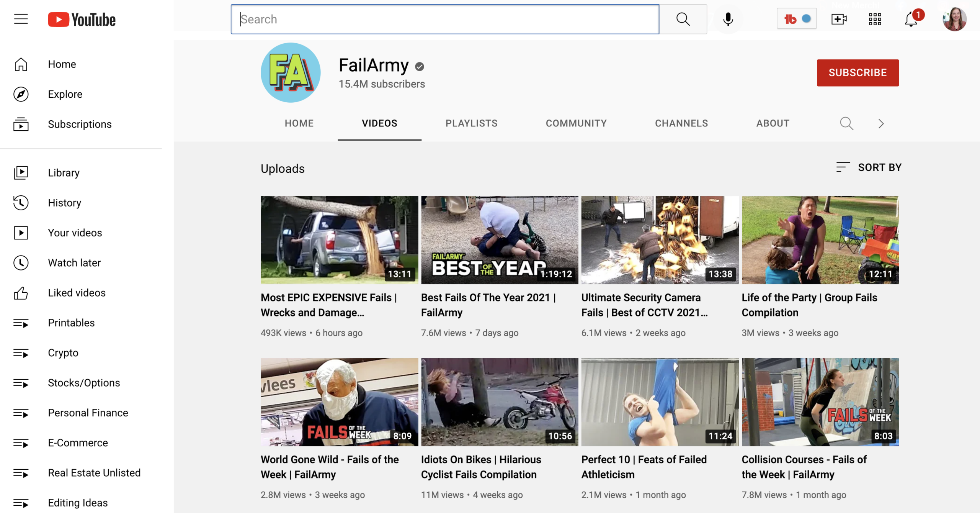The width and height of the screenshot is (980, 513).
Task: Switch to the COMMUNITY tab
Action: (576, 123)
